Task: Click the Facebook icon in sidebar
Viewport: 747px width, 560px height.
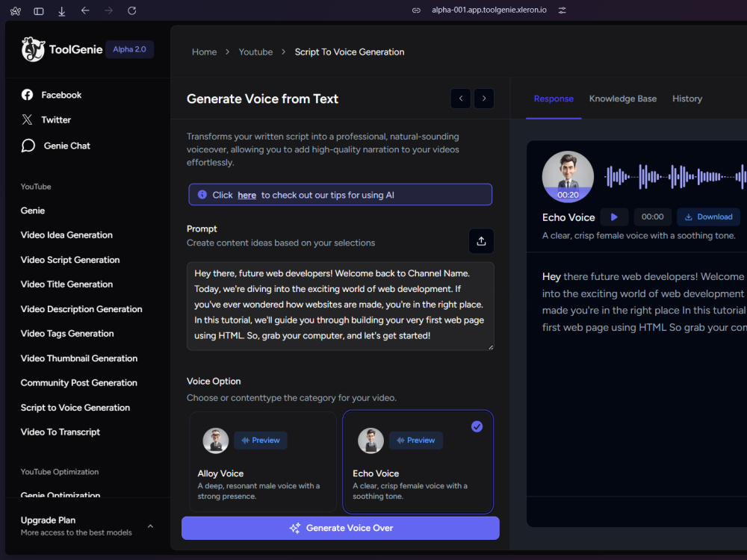Action: coord(27,95)
